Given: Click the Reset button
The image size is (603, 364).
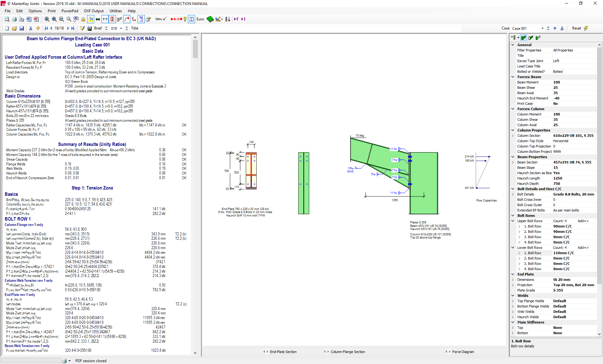Looking at the screenshot, I should pyautogui.click(x=576, y=28).
